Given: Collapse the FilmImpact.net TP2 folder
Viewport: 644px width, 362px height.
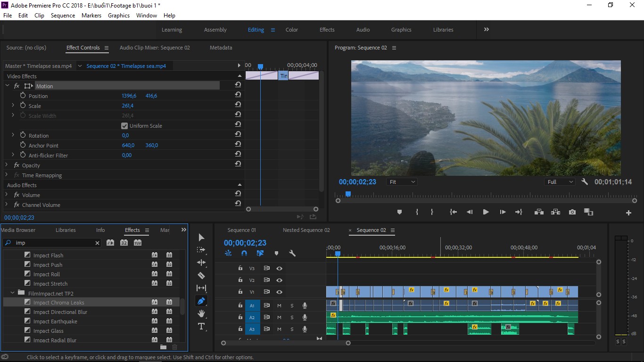Looking at the screenshot, I should [x=13, y=293].
